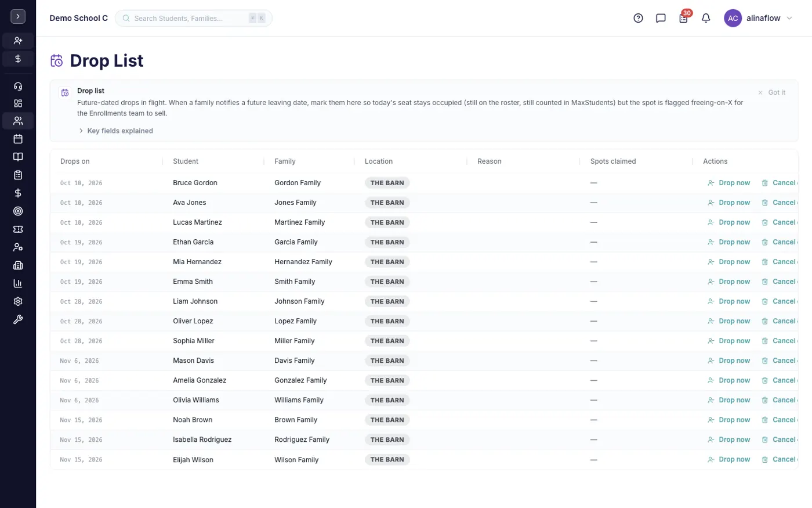Click the Hernandez Family cell
Screen dimensions: 812x508
(303, 262)
